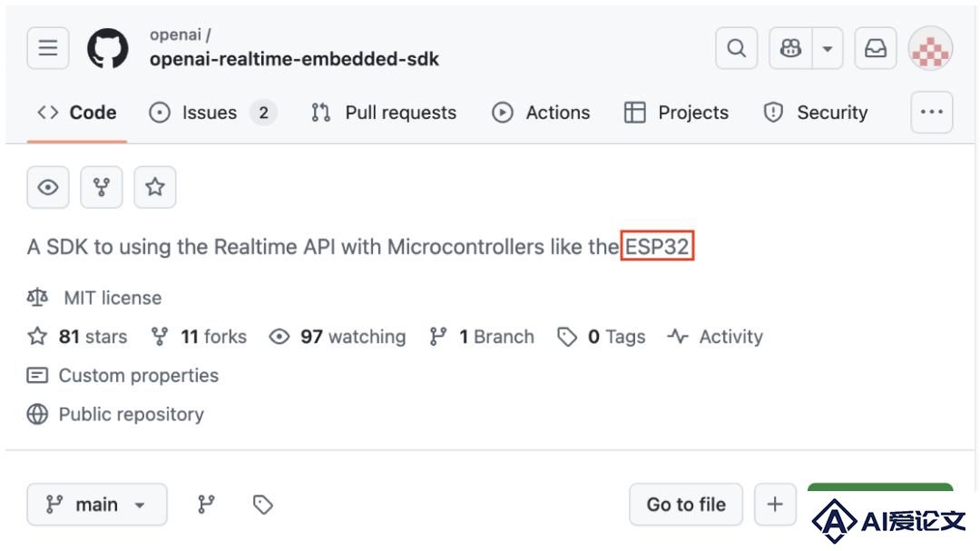
Task: View 97 watching users
Action: point(338,337)
